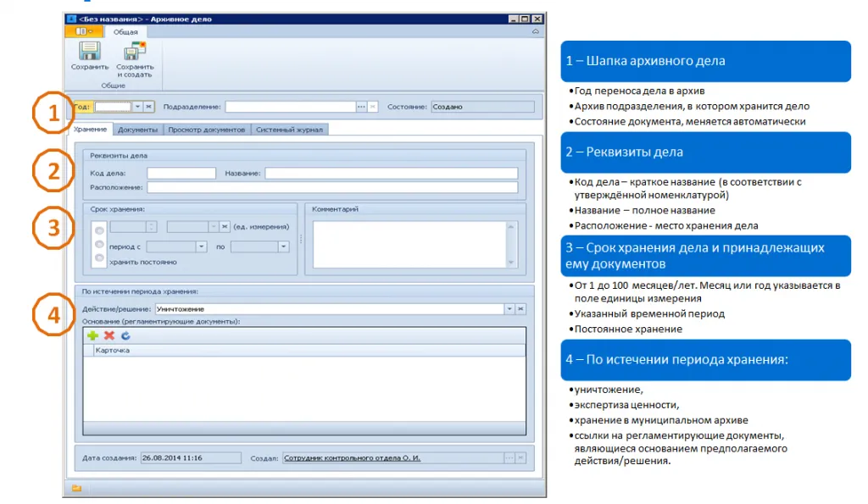868x504 pixels.
Task: Switch to the Документы tab
Action: (x=137, y=130)
